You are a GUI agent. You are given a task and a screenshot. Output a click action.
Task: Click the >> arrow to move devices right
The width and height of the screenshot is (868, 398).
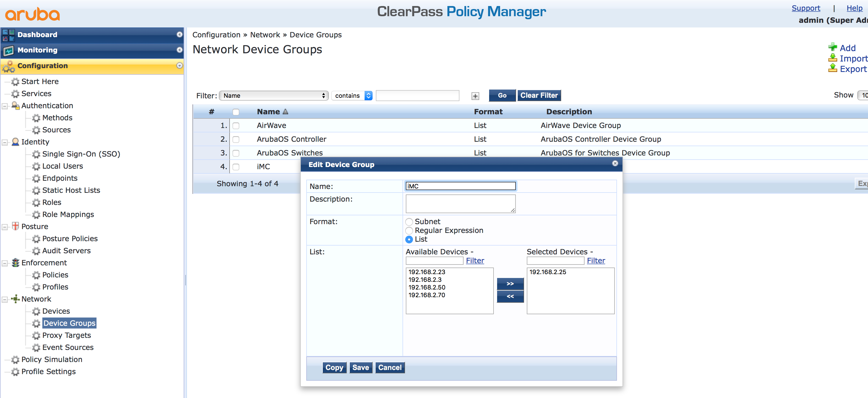(x=510, y=283)
